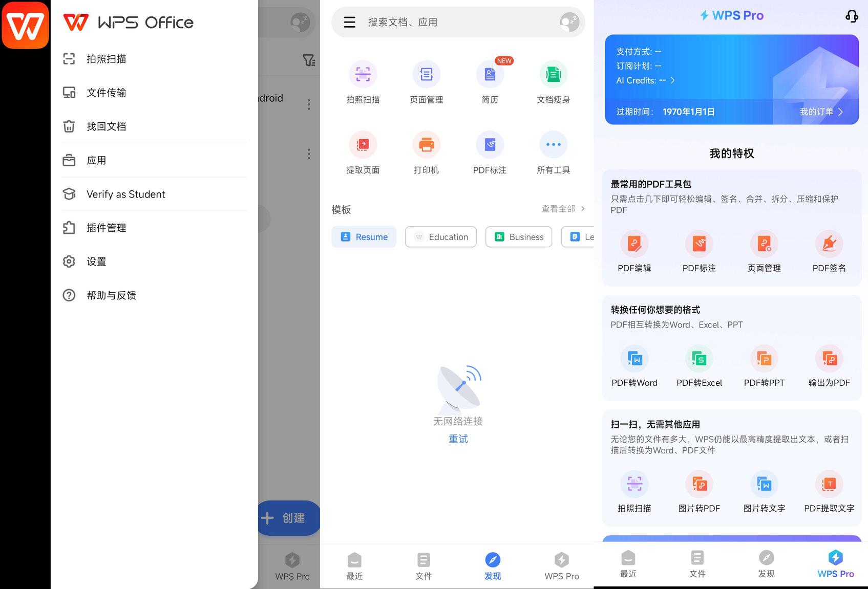Click 重试 to retry network connection
868x589 pixels.
pos(458,439)
